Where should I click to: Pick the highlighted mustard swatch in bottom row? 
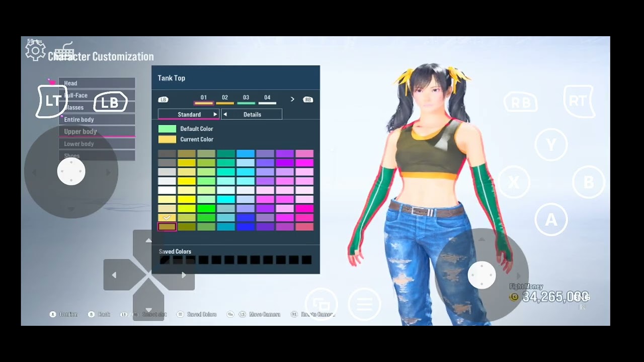pos(167,227)
